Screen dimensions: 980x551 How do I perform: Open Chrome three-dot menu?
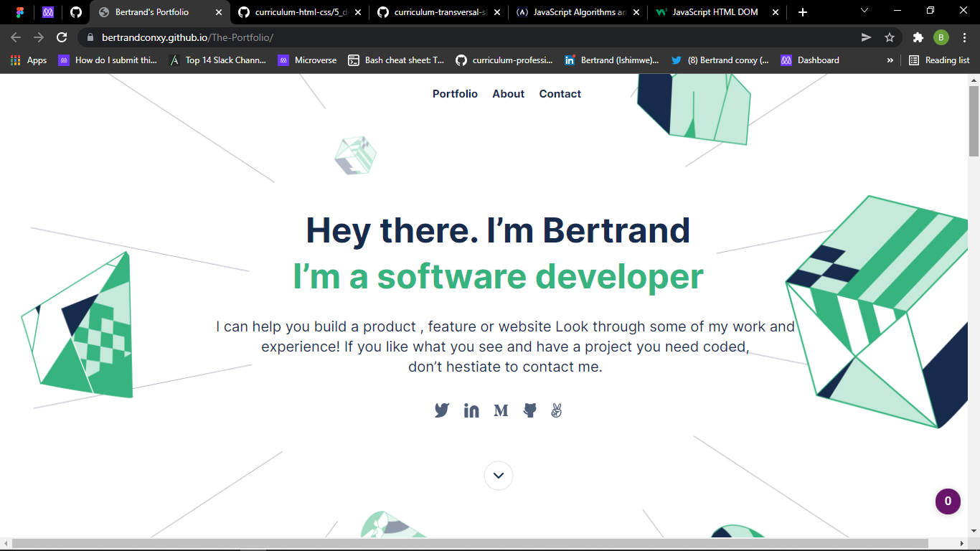tap(964, 37)
